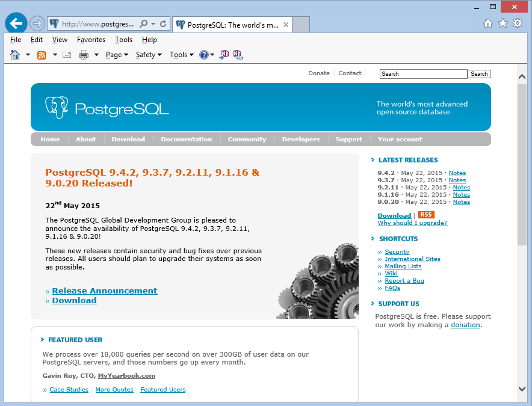Open a new blank tab
This screenshot has height=406, width=532.
tap(301, 25)
